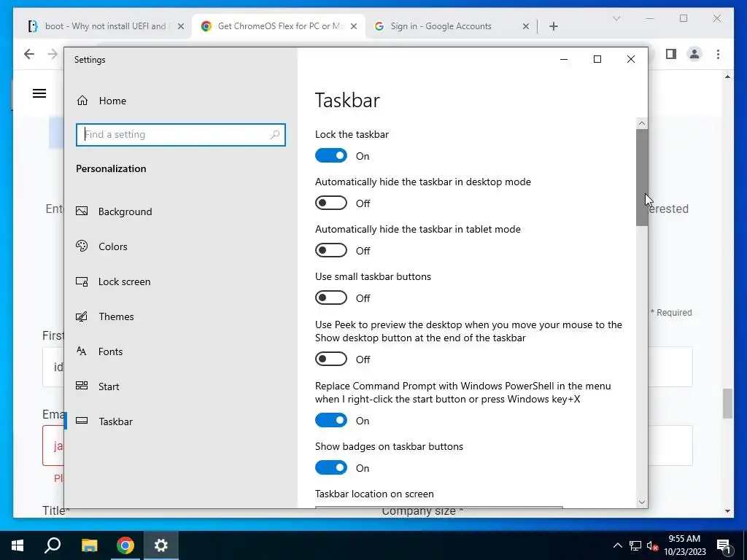The width and height of the screenshot is (747, 560).
Task: Enable Use small taskbar buttons
Action: (331, 297)
